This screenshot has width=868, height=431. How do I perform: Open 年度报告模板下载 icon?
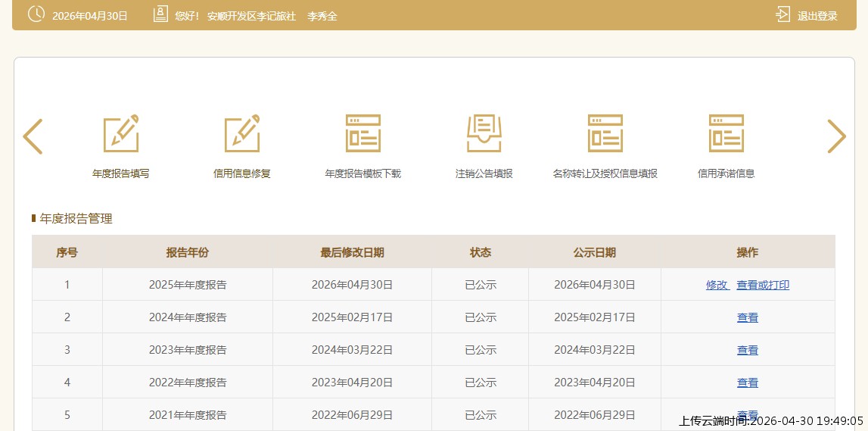pyautogui.click(x=363, y=134)
